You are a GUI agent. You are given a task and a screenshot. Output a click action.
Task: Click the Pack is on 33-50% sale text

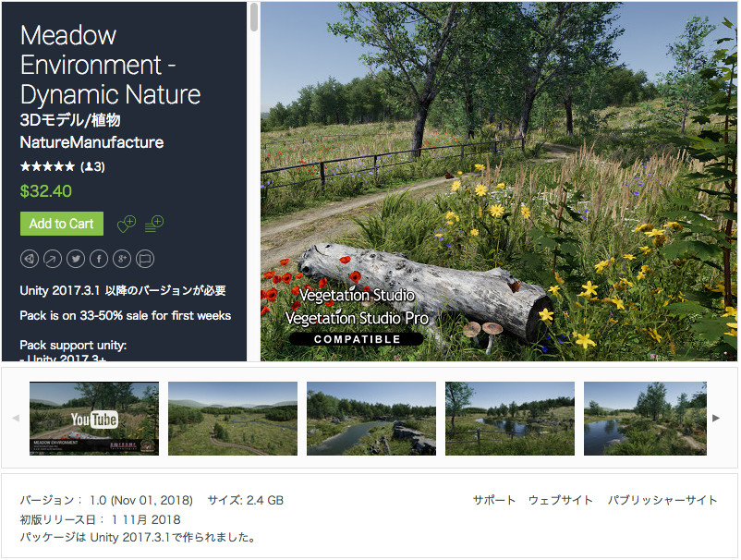[126, 316]
